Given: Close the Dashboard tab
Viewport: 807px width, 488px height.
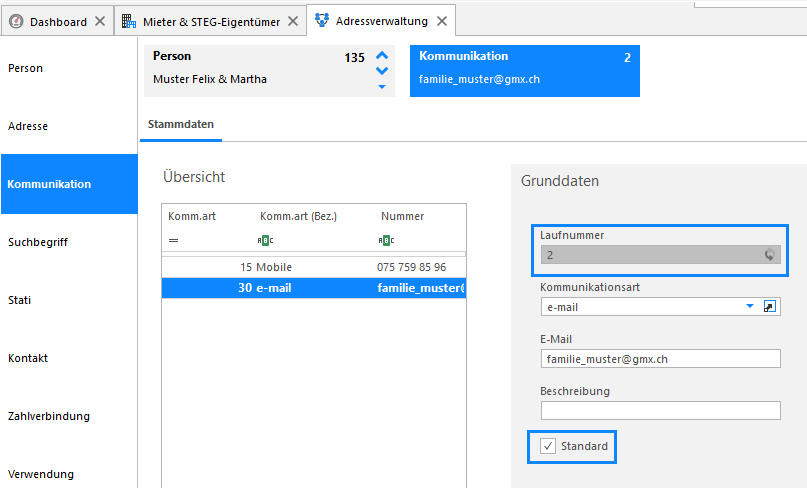Looking at the screenshot, I should (x=100, y=21).
